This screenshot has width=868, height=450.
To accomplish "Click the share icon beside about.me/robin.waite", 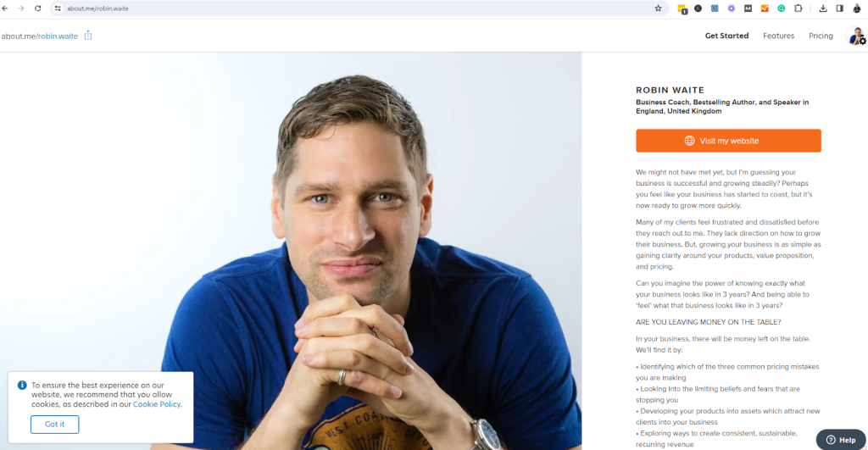I will pos(88,36).
